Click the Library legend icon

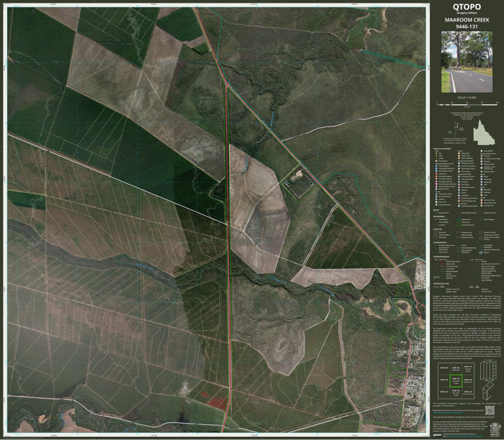[459, 193]
